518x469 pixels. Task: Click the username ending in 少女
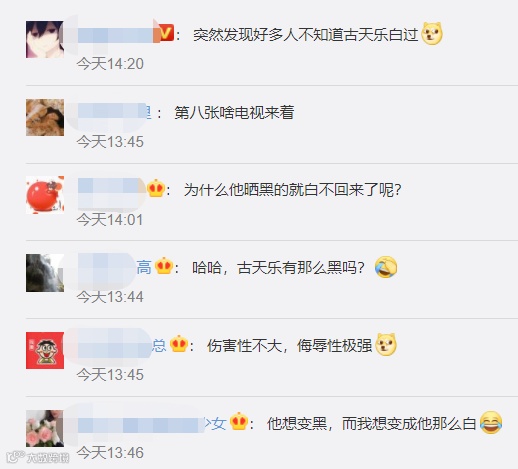[x=152, y=424]
